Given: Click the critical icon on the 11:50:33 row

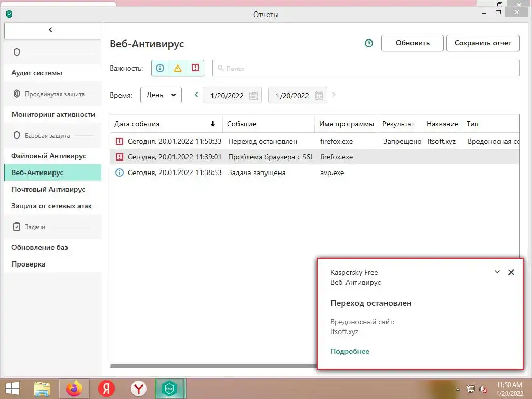Looking at the screenshot, I should [119, 141].
